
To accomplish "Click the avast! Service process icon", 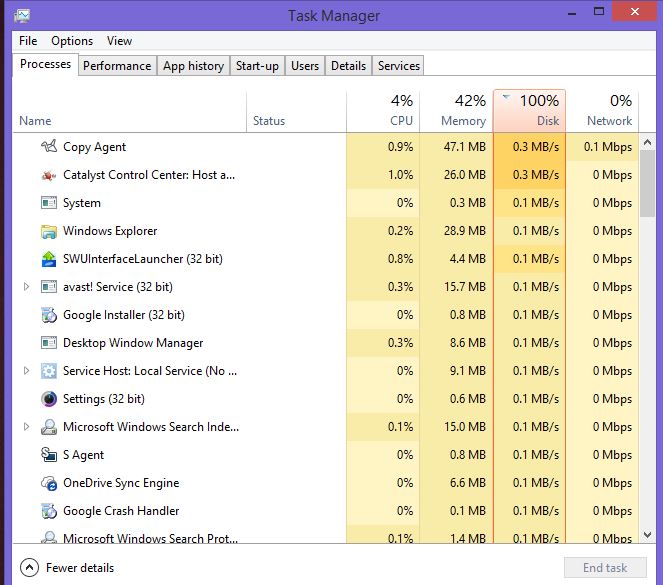I will coord(49,287).
